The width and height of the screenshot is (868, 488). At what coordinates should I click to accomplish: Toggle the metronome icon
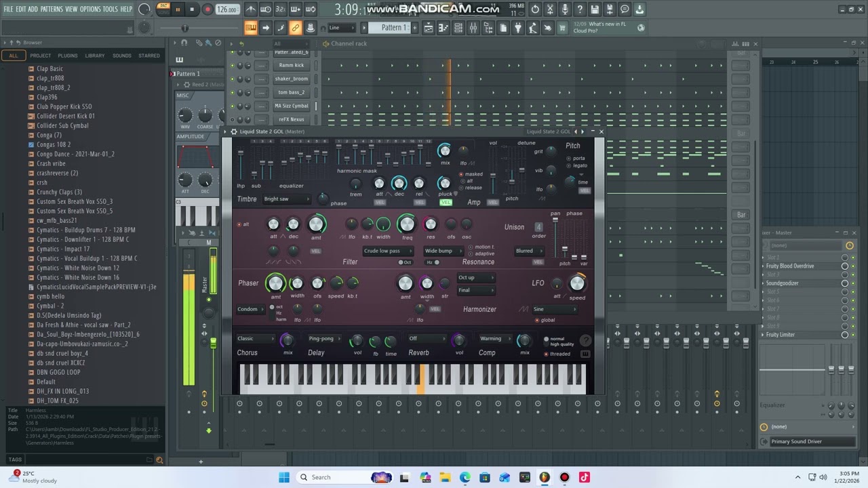(251, 9)
